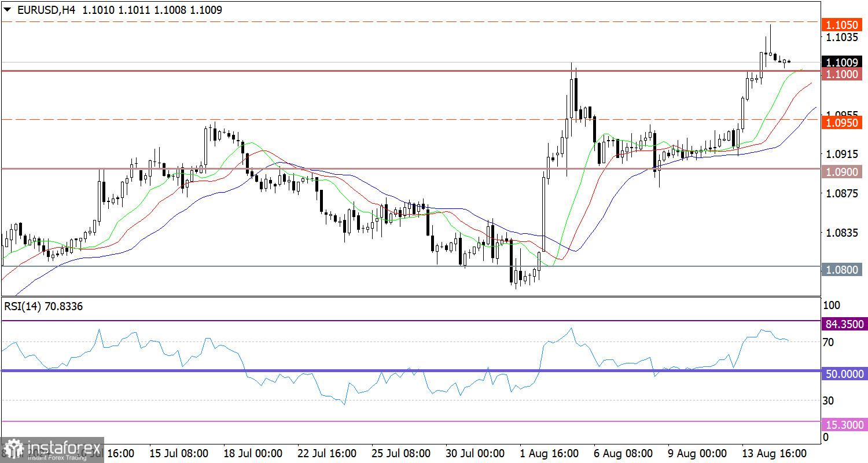Click the 84.3500 RSI level label
Image resolution: width=868 pixels, height=463 pixels.
844,325
